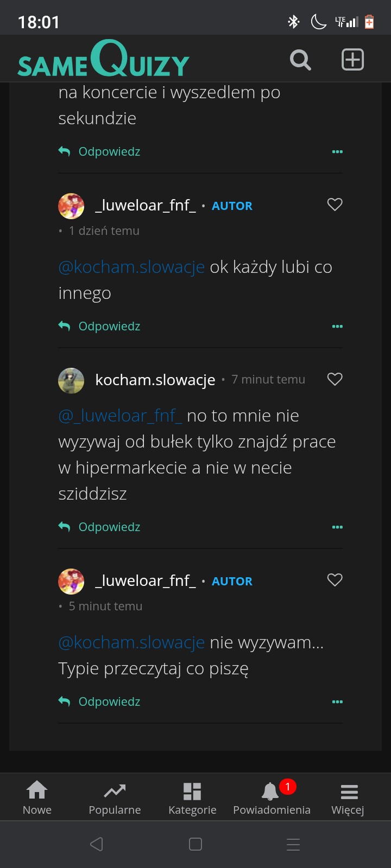This screenshot has width=391, height=868.
Task: Tap the add new quiz plus icon
Action: 352,60
